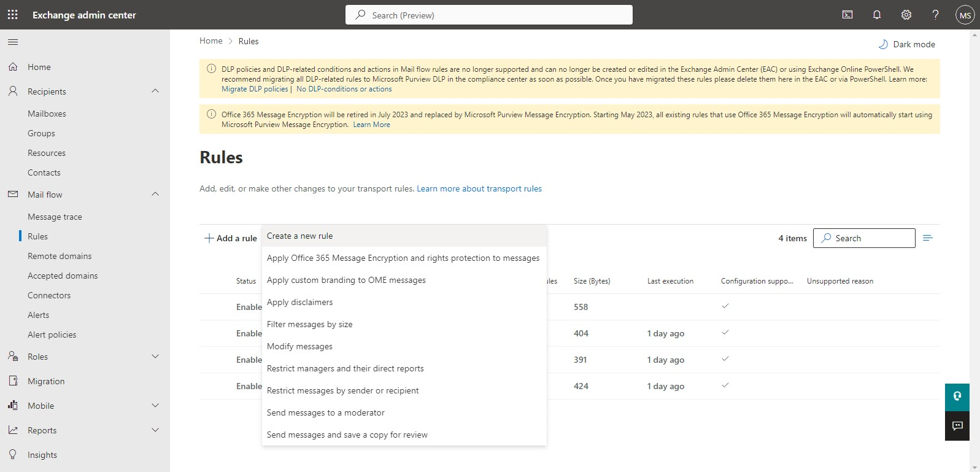The width and height of the screenshot is (980, 472).
Task: Select Send messages and save a copy for review
Action: [x=404, y=435]
